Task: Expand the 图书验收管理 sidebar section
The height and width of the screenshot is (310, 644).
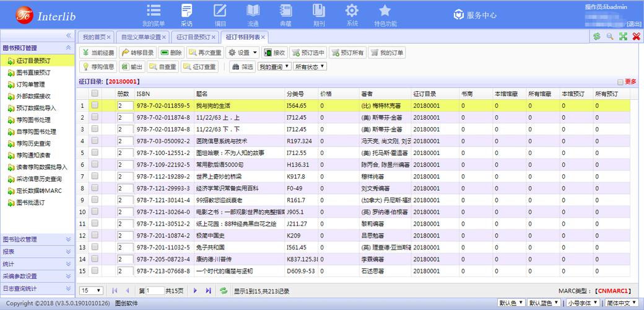Action: [37, 239]
